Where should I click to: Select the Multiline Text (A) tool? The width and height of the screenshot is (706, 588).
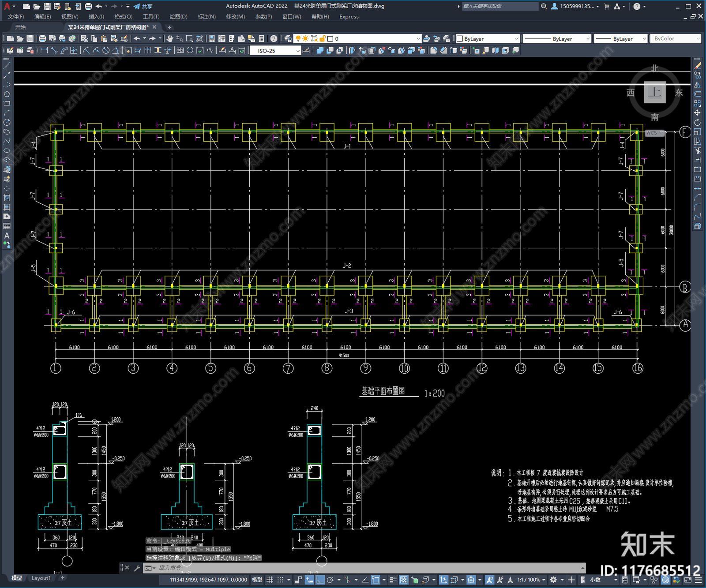pyautogui.click(x=7, y=236)
